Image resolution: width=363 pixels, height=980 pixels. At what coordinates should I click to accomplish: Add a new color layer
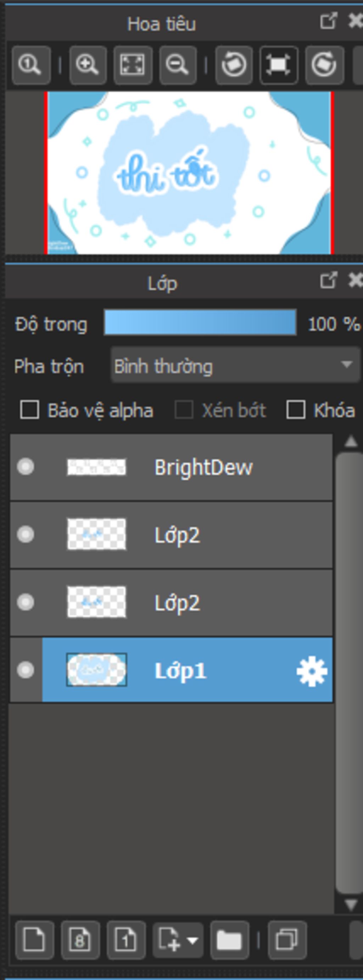(35, 940)
